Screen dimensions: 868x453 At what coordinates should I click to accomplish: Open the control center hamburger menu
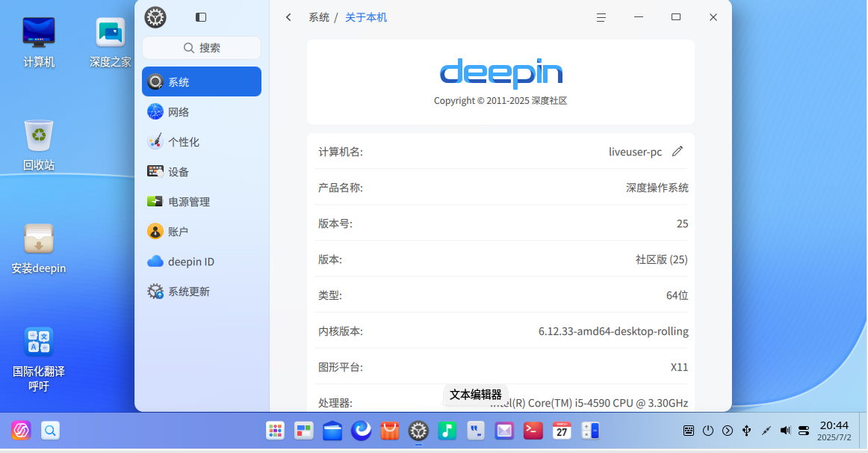[x=601, y=18]
